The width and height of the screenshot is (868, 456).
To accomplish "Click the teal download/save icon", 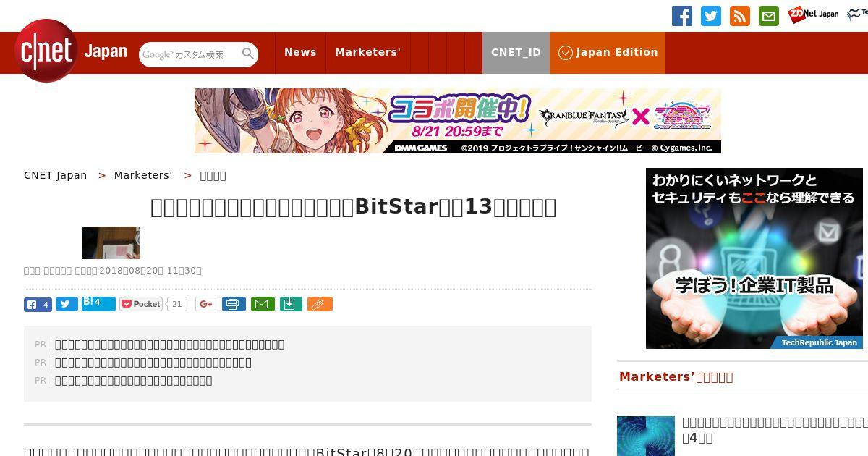I will click(x=290, y=304).
